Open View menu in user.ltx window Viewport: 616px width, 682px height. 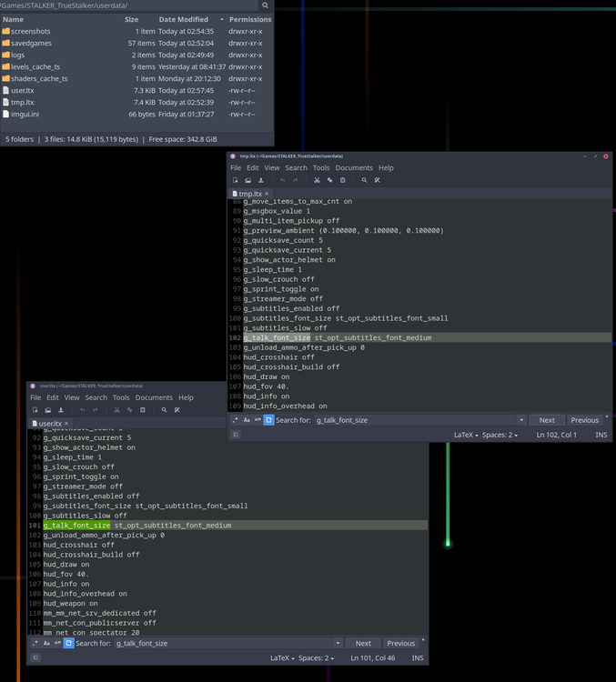(x=72, y=397)
